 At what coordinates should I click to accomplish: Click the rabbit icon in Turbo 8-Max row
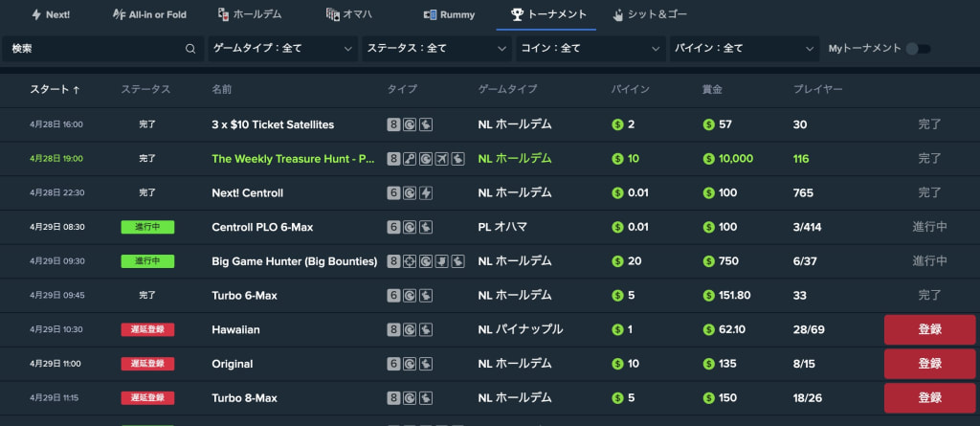pyautogui.click(x=426, y=398)
